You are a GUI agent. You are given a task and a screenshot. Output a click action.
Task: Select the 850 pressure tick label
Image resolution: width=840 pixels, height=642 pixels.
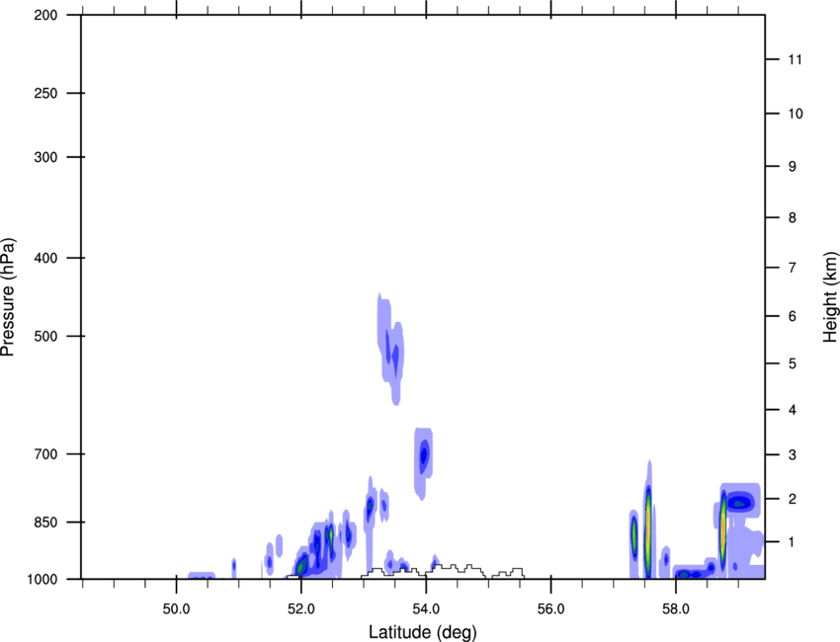coord(45,522)
